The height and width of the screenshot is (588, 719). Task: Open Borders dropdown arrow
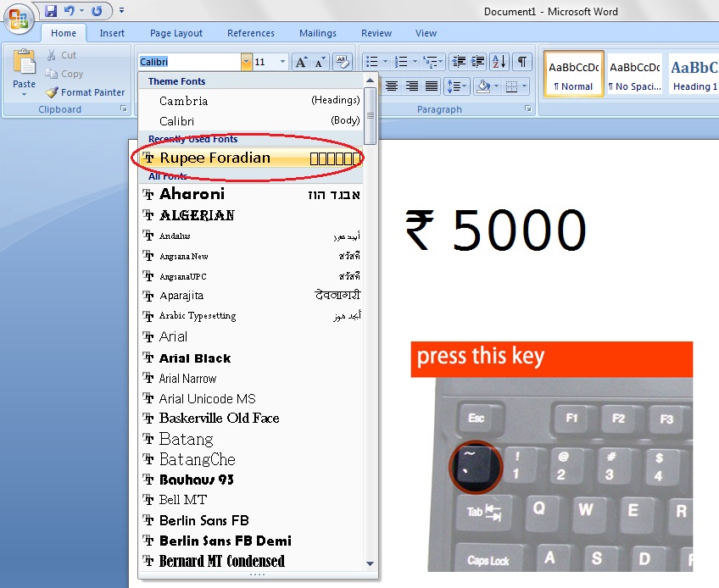pos(525,86)
